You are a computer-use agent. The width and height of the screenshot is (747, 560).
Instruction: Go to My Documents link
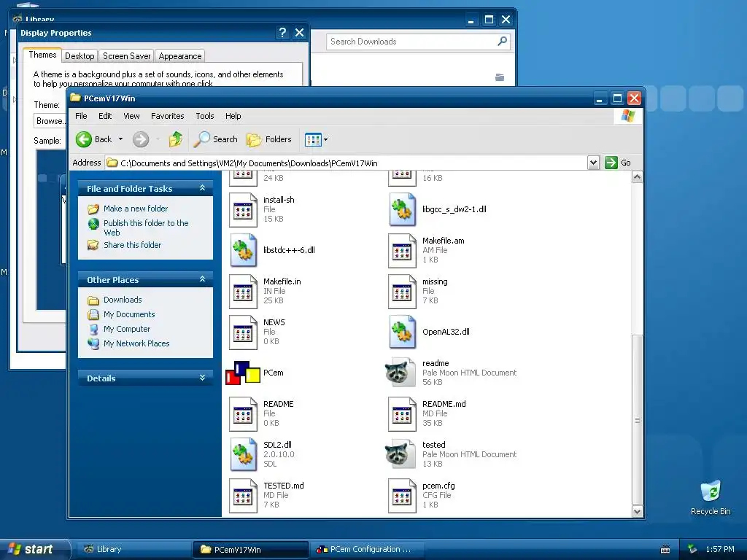(x=129, y=314)
